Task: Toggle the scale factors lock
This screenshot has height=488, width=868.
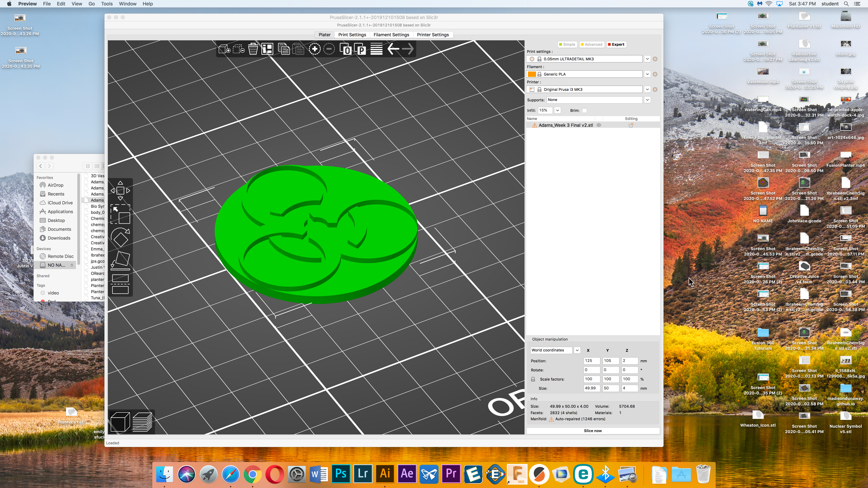Action: (533, 379)
